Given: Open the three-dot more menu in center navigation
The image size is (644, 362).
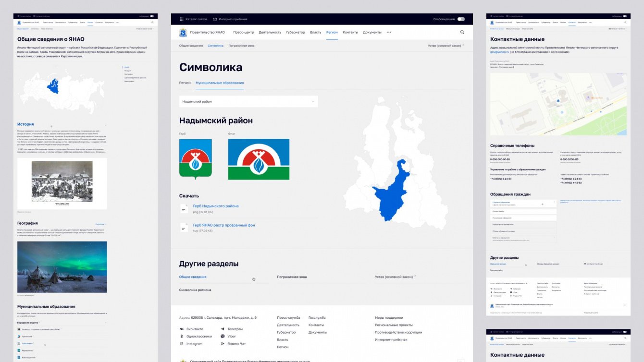Looking at the screenshot, I should 389,32.
